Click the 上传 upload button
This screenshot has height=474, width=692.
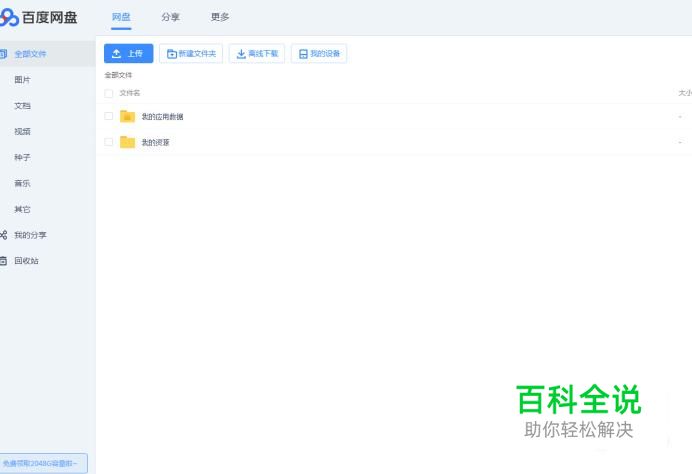click(x=128, y=53)
